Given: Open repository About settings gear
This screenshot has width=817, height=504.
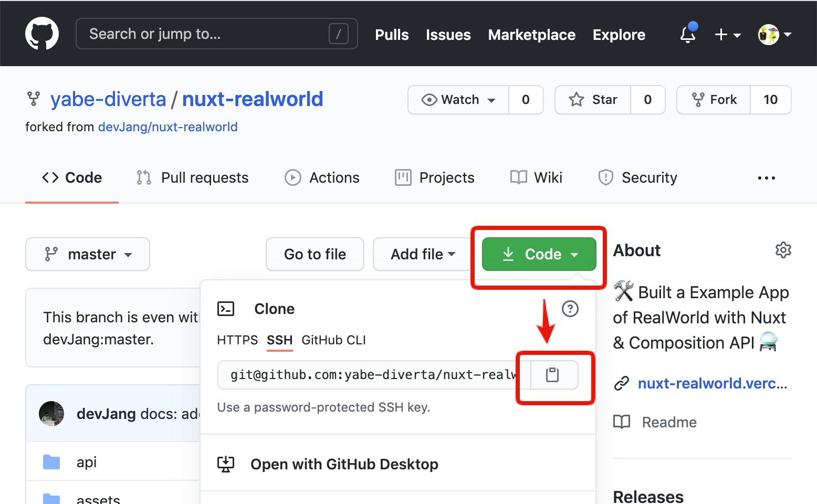Looking at the screenshot, I should point(783,250).
